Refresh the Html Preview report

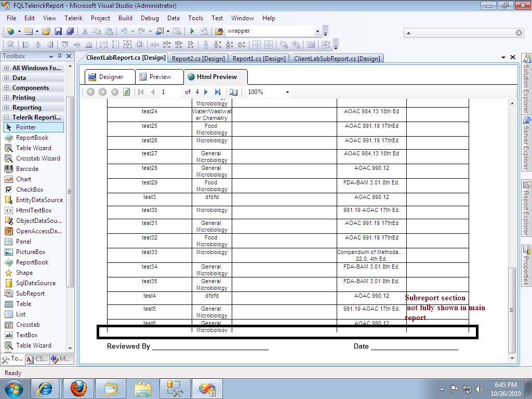(x=127, y=92)
